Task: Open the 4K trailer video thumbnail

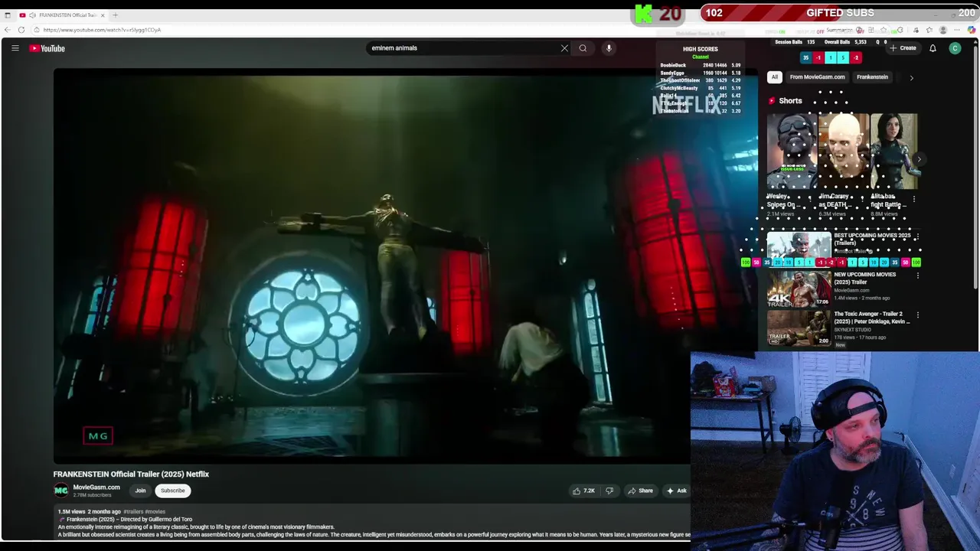Action: 799,289
